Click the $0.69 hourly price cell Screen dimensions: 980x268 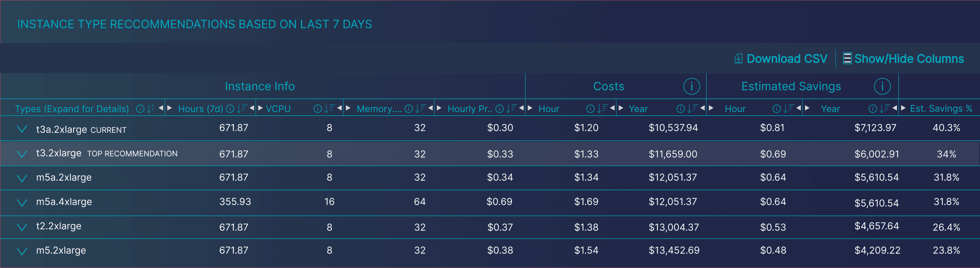point(499,202)
